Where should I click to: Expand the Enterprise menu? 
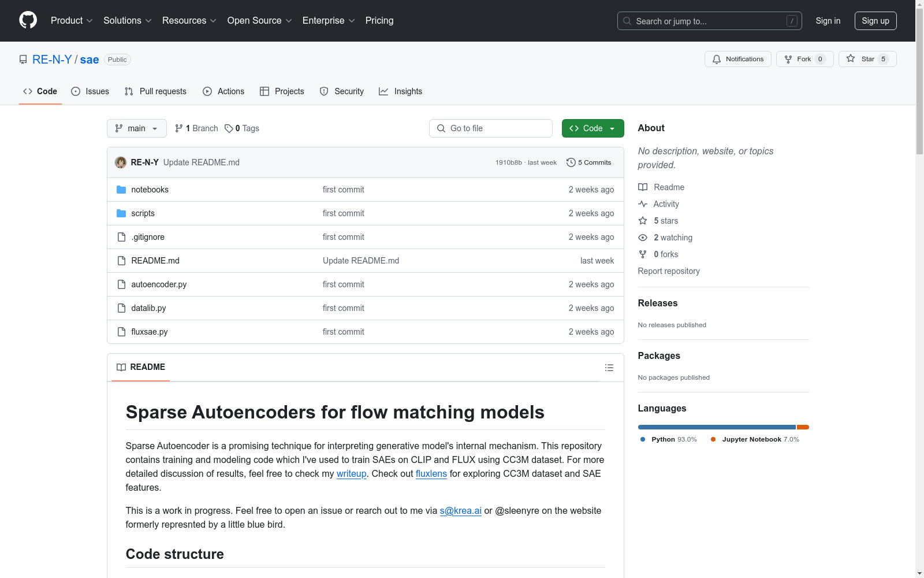[x=329, y=20]
